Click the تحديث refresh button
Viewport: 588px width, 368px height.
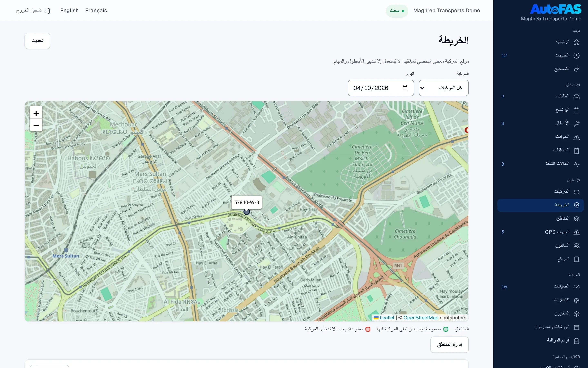click(37, 41)
